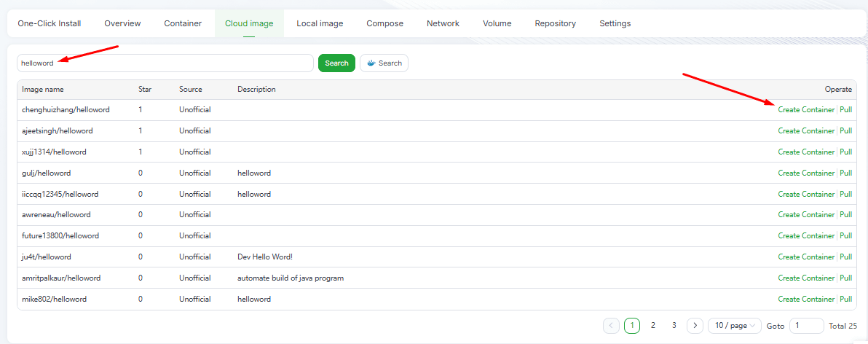Image resolution: width=868 pixels, height=344 pixels.
Task: Focus the image search input field
Action: coord(165,63)
